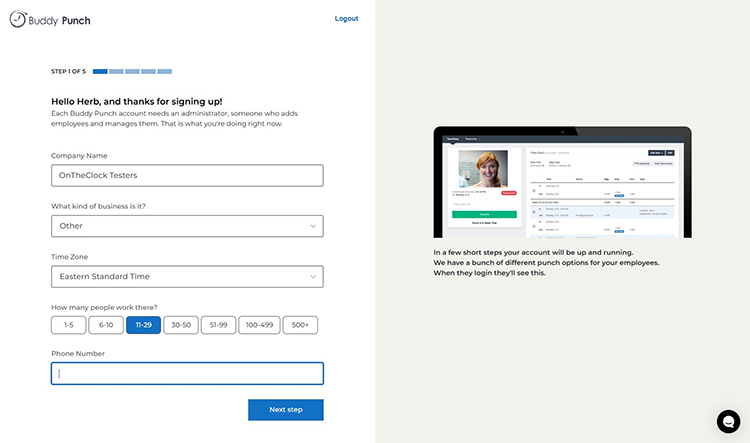
Task: Click the 'How many people work there?' label
Action: pyautogui.click(x=104, y=307)
